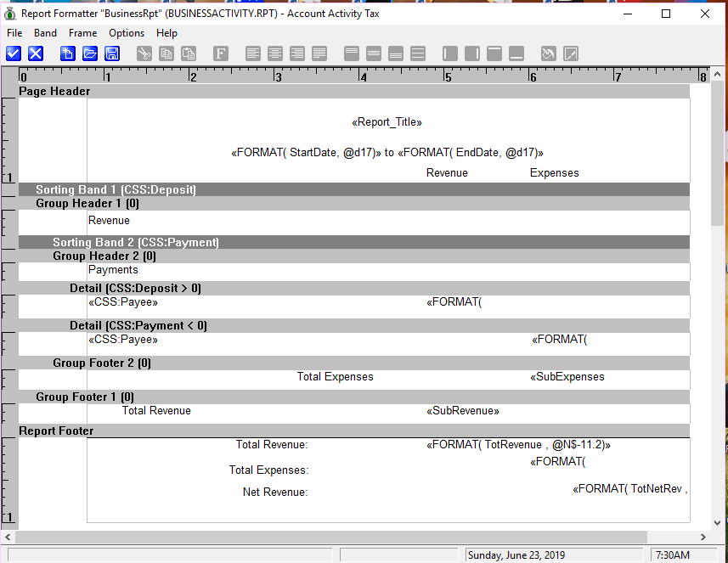
Task: Click the vertical scrollbar down arrow
Action: pos(717,523)
